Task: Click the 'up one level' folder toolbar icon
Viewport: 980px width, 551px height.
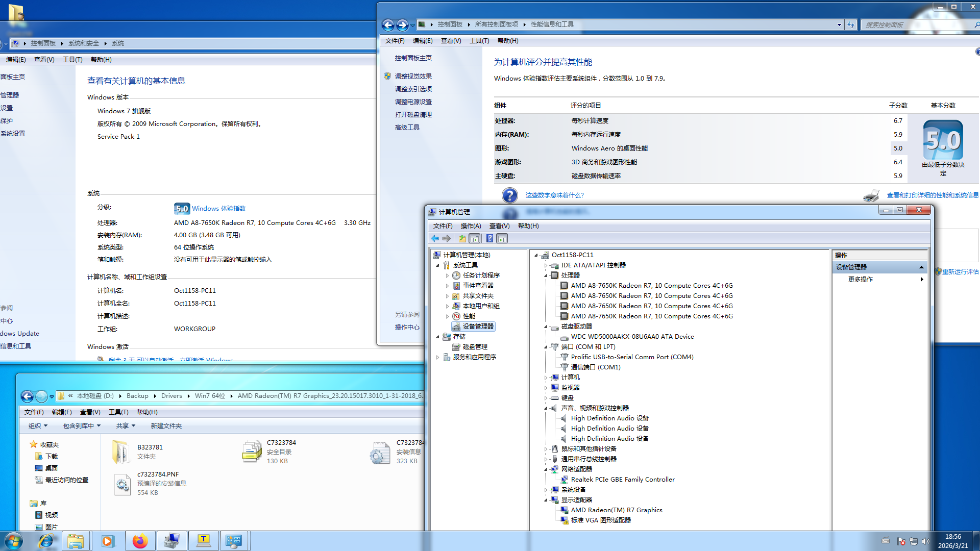Action: (462, 238)
